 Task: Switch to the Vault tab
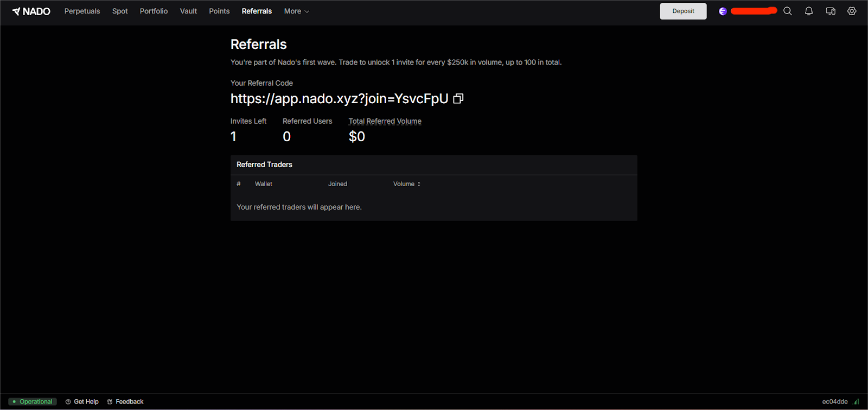pos(188,11)
